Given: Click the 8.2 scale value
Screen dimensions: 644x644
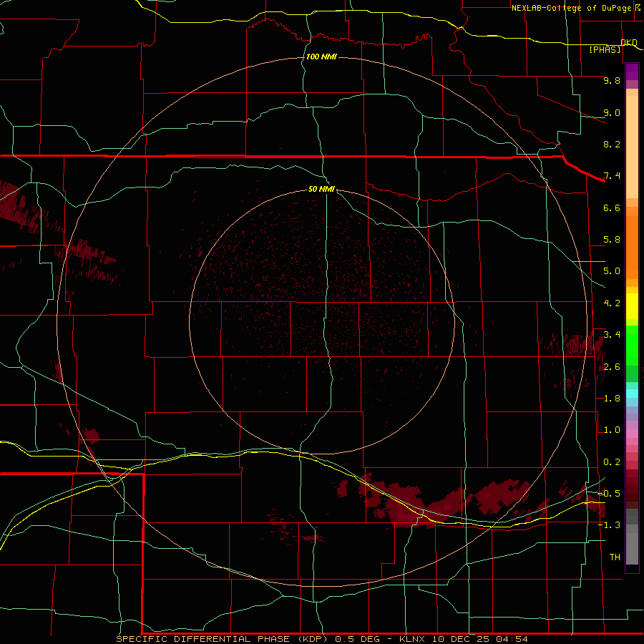Looking at the screenshot, I should coord(612,144).
